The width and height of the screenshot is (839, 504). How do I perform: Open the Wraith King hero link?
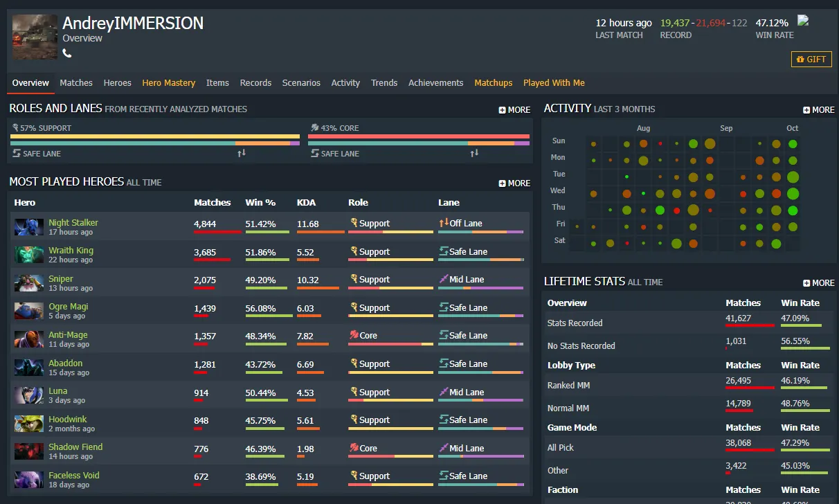pos(71,250)
